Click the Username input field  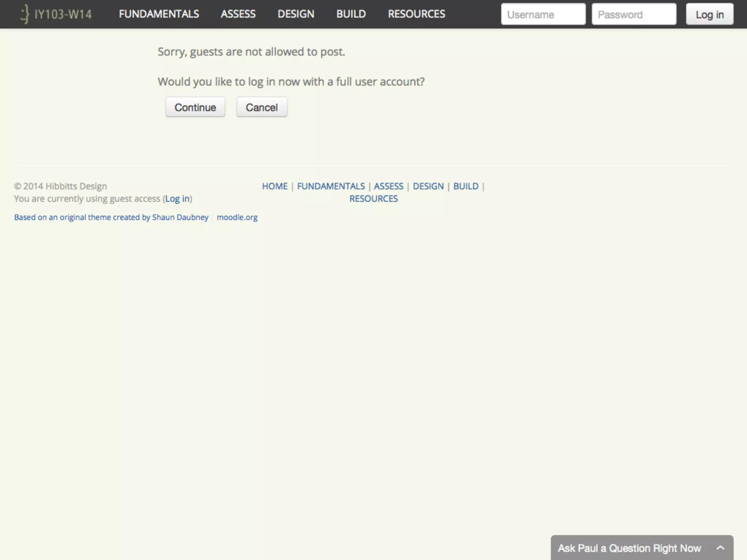coord(543,15)
